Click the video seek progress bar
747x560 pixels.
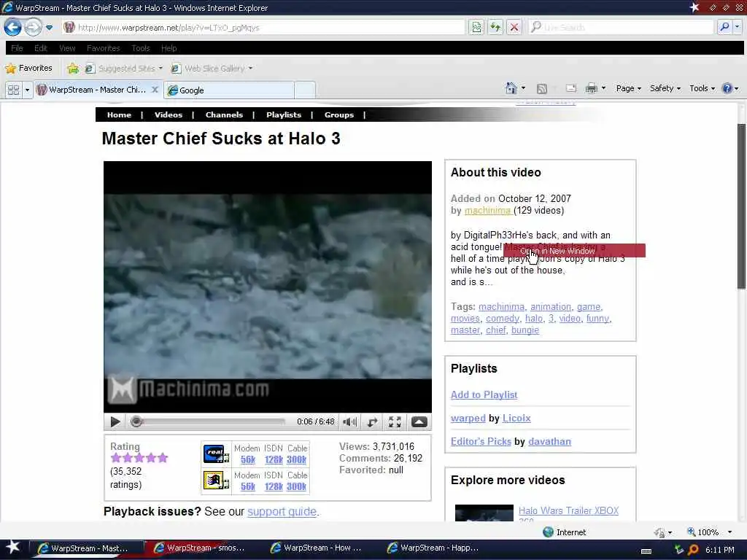click(208, 421)
